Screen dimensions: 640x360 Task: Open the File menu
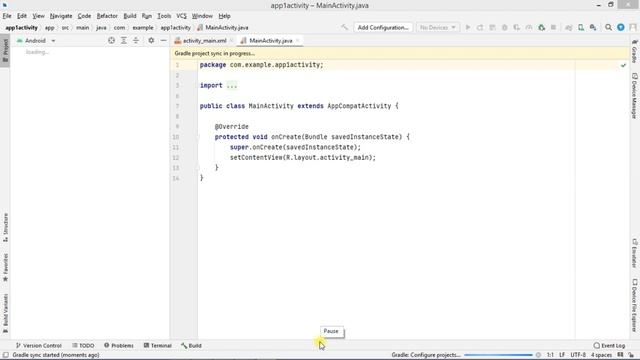(7, 16)
